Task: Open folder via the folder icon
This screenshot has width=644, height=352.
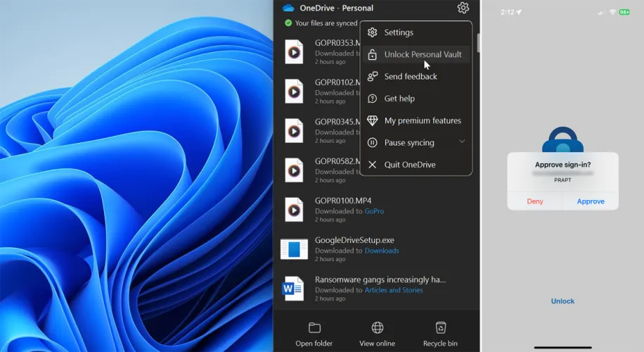Action: 314,327
